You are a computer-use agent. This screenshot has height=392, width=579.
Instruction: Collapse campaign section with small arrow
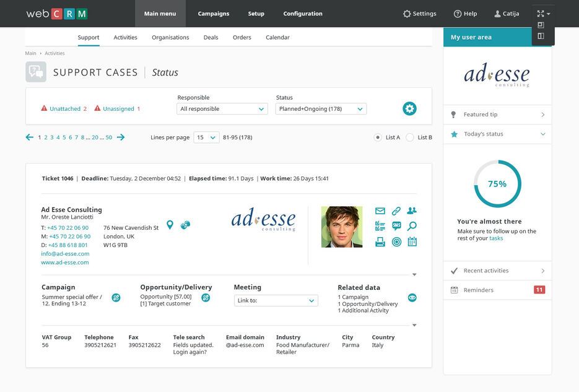pos(414,325)
